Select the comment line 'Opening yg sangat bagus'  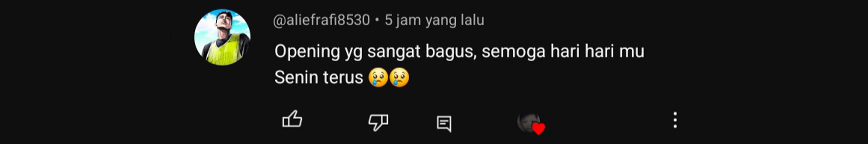[x=376, y=52]
